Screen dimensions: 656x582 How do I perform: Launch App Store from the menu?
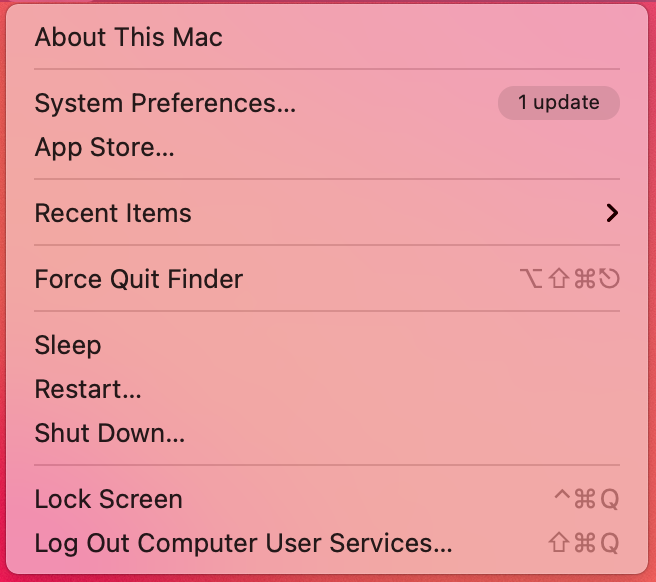pos(104,148)
